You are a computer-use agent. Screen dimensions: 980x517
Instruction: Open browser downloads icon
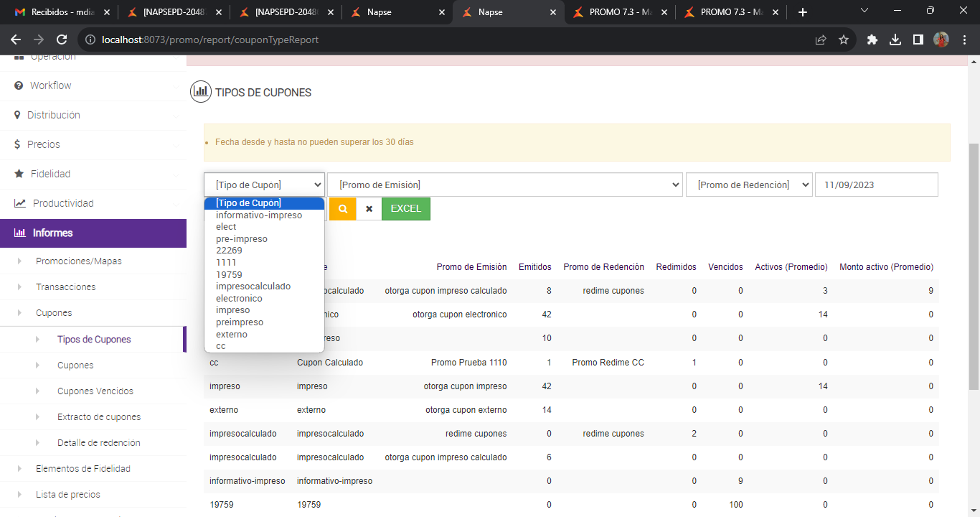coord(895,40)
